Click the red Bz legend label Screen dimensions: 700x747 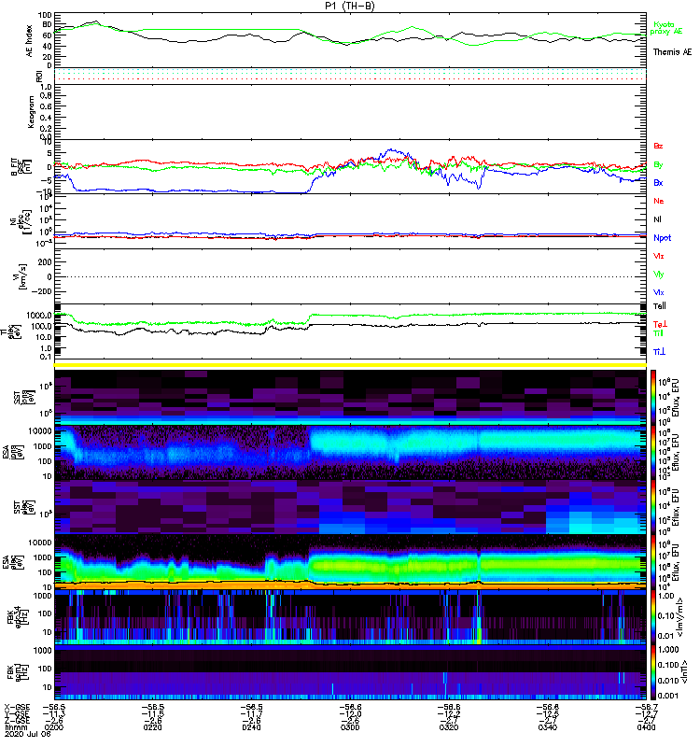click(x=658, y=146)
